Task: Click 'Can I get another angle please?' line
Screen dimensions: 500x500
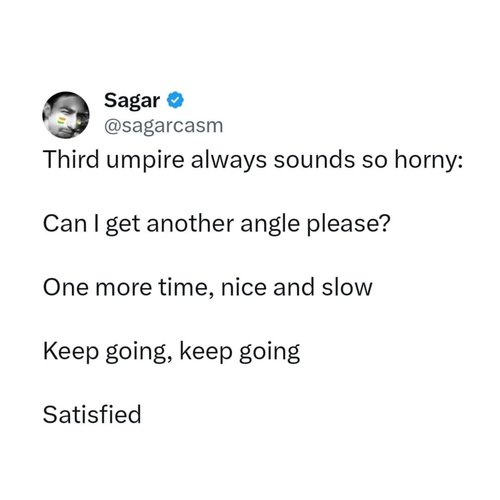Action: [x=216, y=224]
